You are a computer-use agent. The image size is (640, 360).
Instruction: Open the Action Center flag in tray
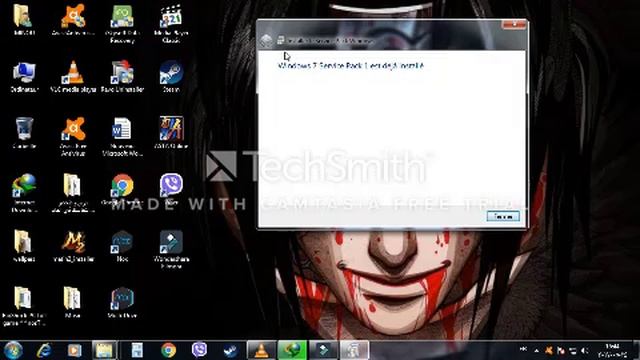click(561, 351)
